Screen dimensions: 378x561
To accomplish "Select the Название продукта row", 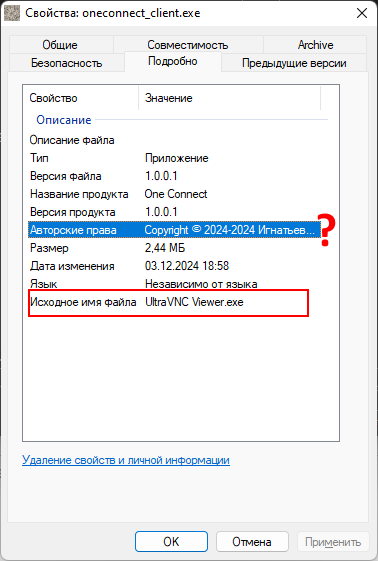I will tap(175, 194).
